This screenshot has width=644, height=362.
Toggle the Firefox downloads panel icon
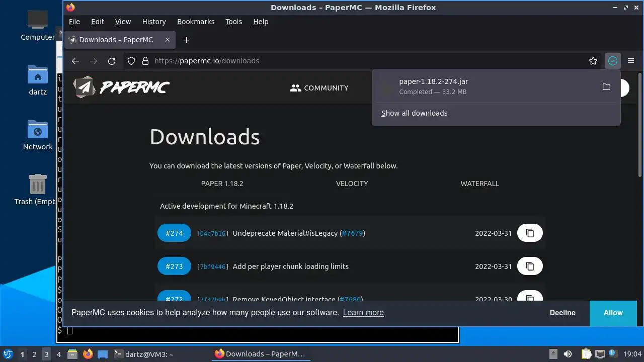coord(612,61)
